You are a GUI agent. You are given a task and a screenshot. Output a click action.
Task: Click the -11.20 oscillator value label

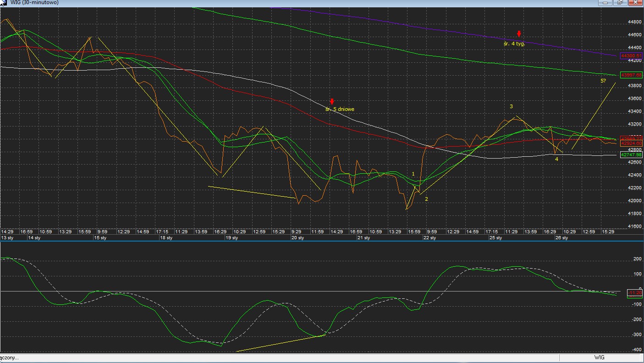635,292
